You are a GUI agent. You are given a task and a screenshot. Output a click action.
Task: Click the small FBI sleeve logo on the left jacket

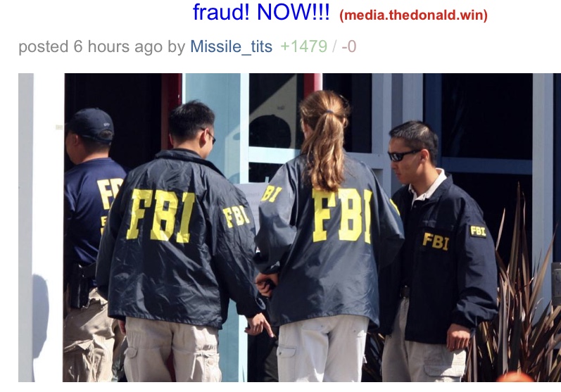pyautogui.click(x=236, y=215)
